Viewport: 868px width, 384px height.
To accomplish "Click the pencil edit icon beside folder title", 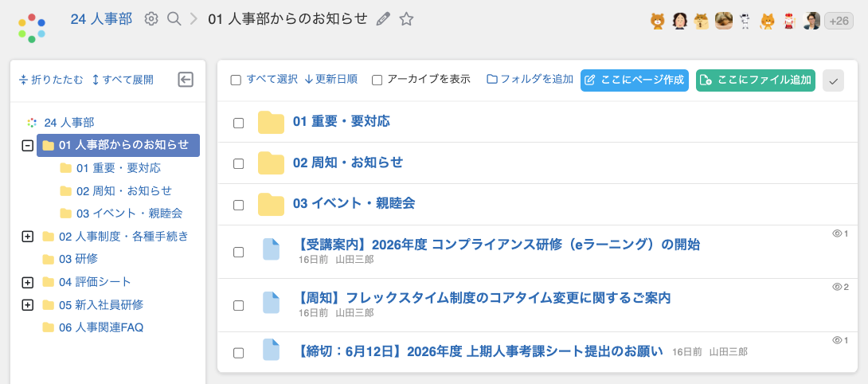I will [382, 19].
